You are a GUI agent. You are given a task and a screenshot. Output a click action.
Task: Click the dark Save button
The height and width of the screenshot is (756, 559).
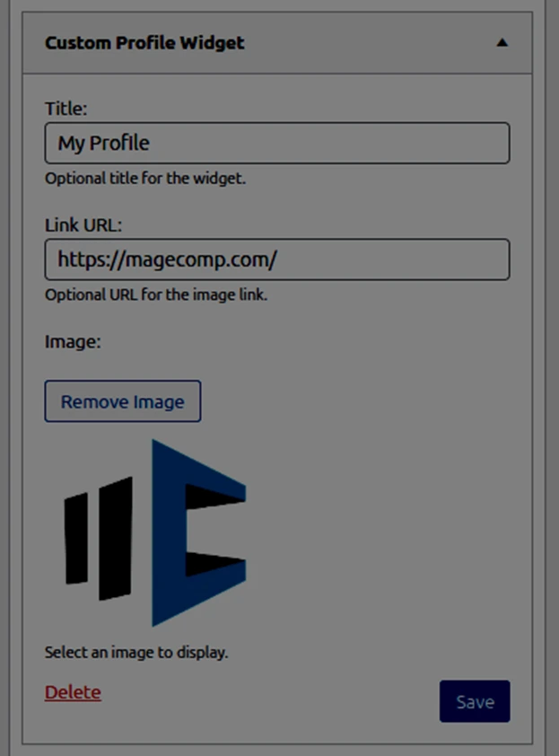(475, 701)
